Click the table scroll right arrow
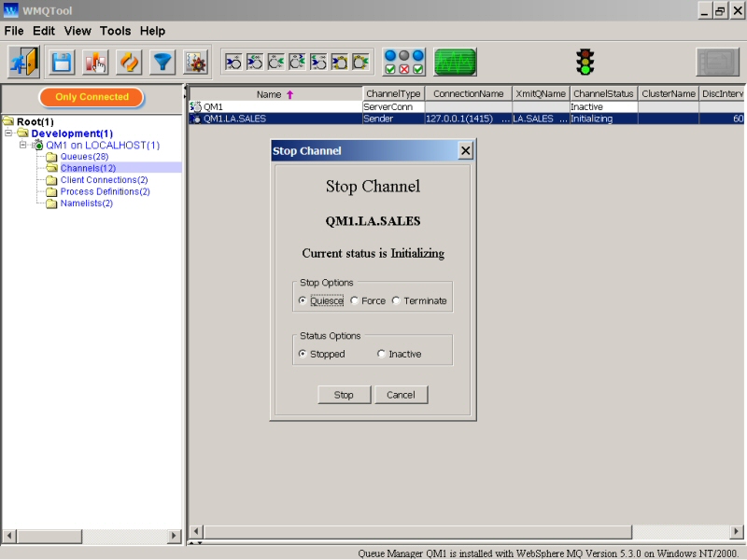This screenshot has height=560, width=747. [x=736, y=531]
